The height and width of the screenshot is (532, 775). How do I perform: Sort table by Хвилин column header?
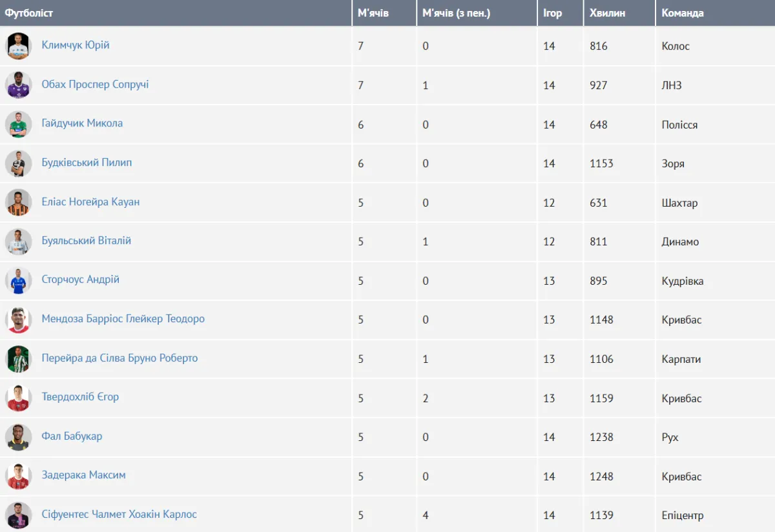pos(608,13)
